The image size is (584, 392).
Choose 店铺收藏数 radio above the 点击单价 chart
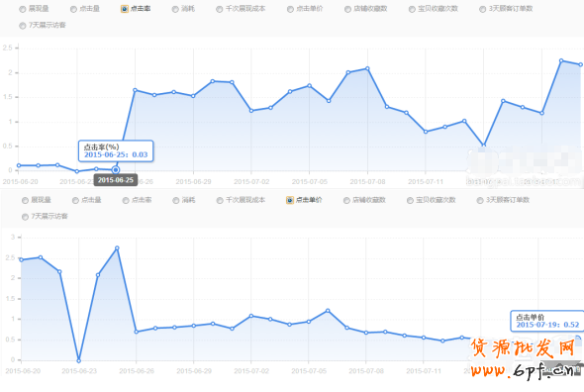tap(346, 201)
